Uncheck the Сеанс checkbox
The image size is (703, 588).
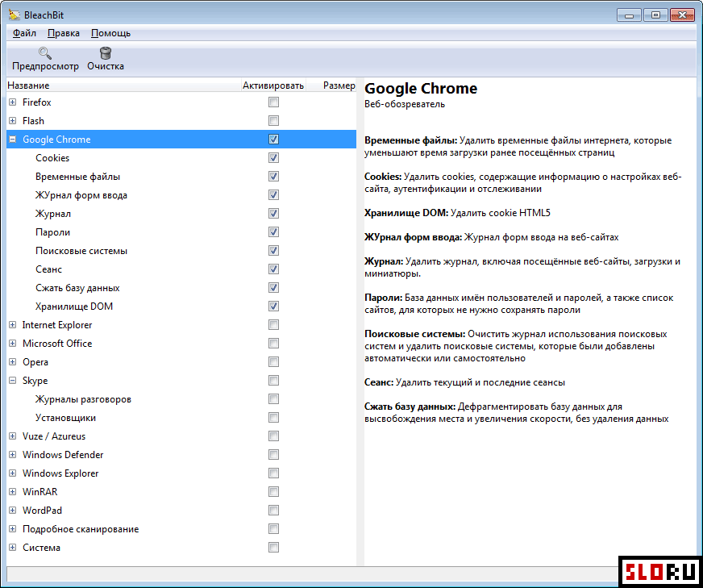(x=273, y=269)
